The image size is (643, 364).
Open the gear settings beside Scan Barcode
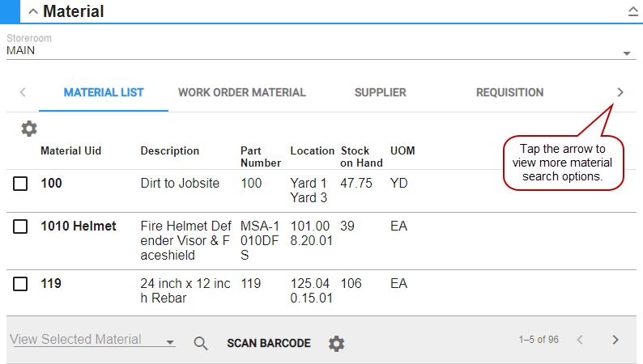coord(336,343)
